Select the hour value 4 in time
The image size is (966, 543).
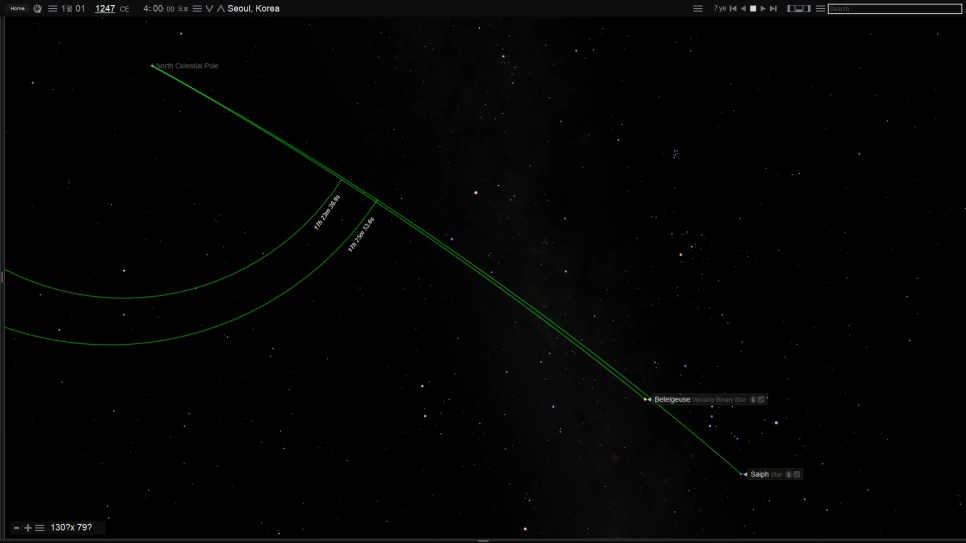click(x=145, y=9)
